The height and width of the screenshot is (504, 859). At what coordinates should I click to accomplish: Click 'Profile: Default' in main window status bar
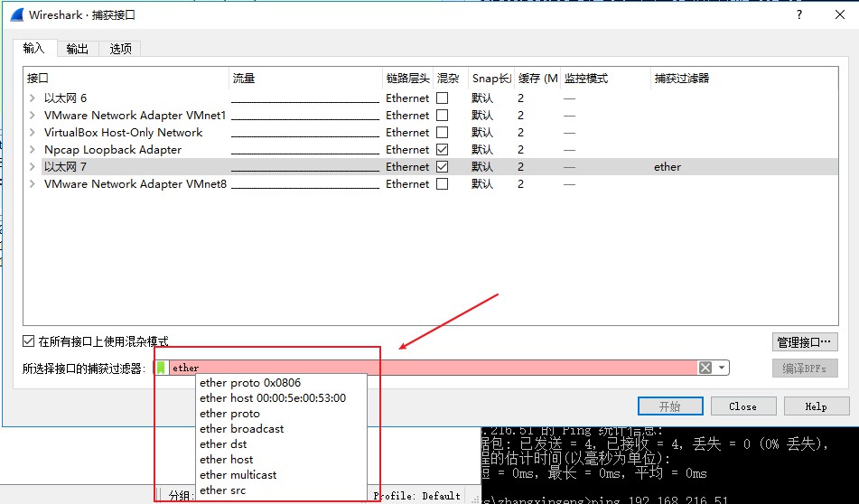(x=417, y=495)
